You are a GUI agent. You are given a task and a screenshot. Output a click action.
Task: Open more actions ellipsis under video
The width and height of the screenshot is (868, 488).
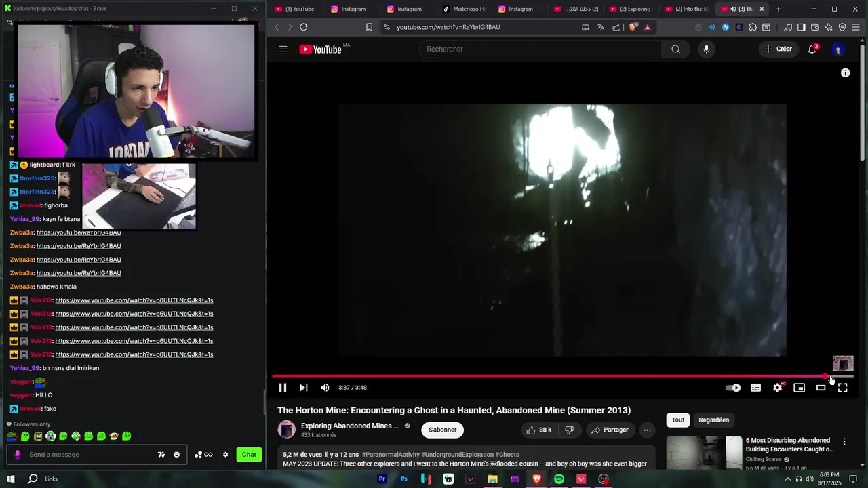tap(647, 430)
